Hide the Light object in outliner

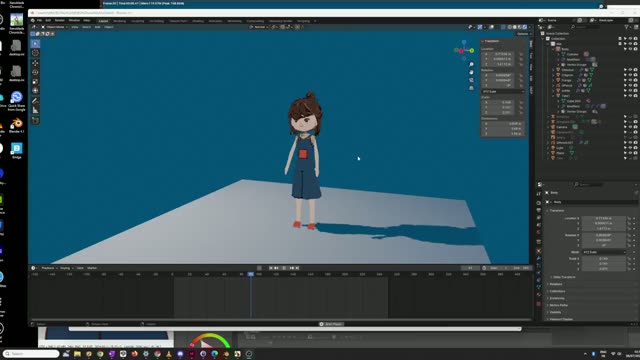click(x=631, y=148)
